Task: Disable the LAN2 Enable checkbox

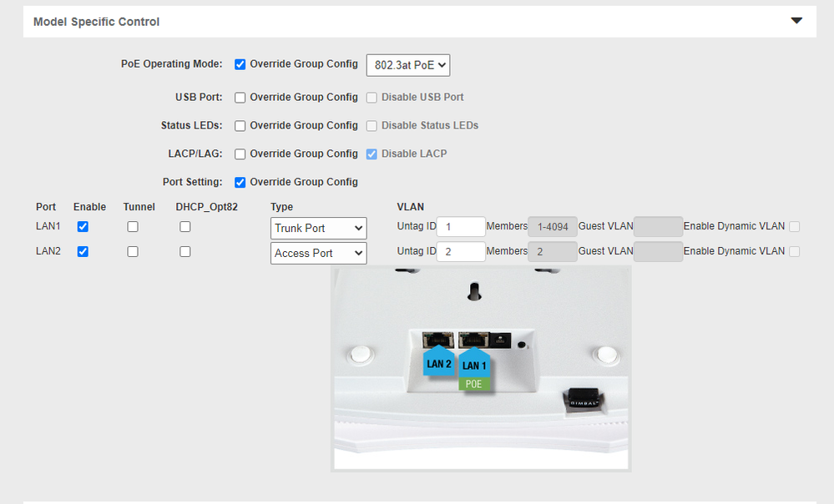Action: [83, 252]
